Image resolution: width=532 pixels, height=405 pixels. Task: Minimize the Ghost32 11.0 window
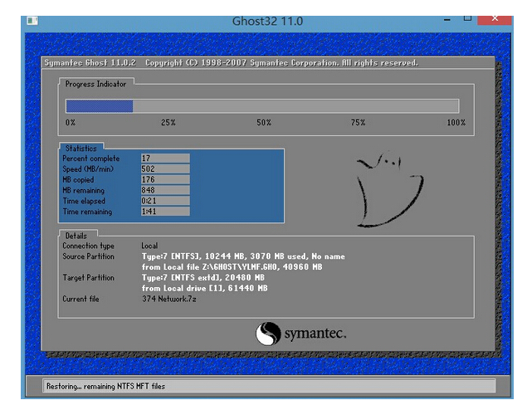coord(447,20)
